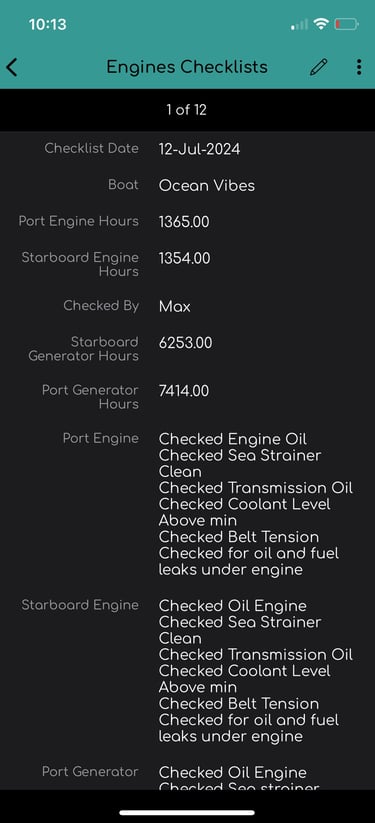Screen dimensions: 375x823
Task: Tap the 10:13 clock in status bar
Action: click(47, 24)
